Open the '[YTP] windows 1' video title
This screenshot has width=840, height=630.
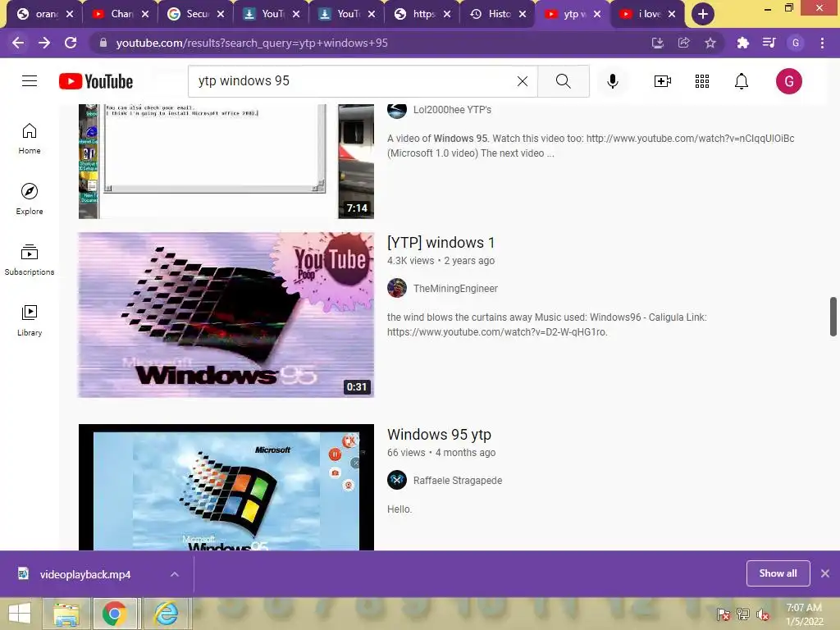441,243
